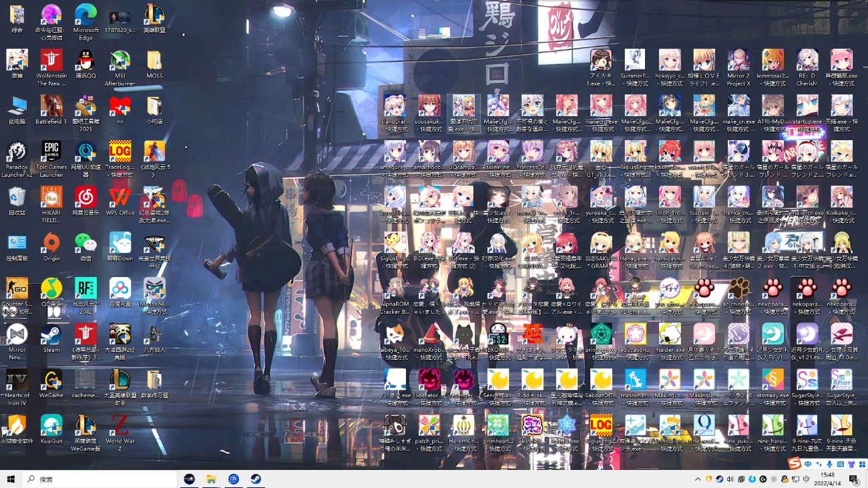
Task: Launch the Counter-Strike Global Offensive shortcut
Action: [17, 295]
